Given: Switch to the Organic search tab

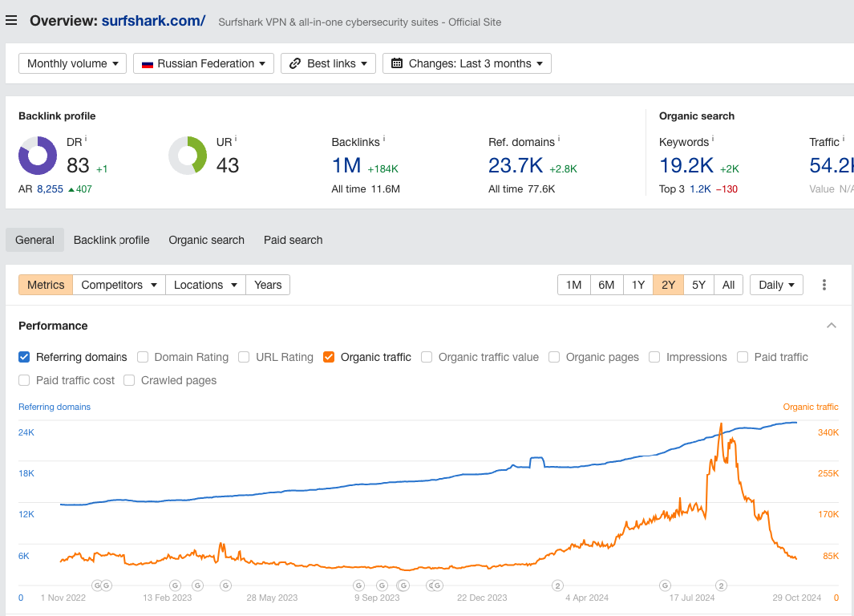Looking at the screenshot, I should [x=206, y=240].
